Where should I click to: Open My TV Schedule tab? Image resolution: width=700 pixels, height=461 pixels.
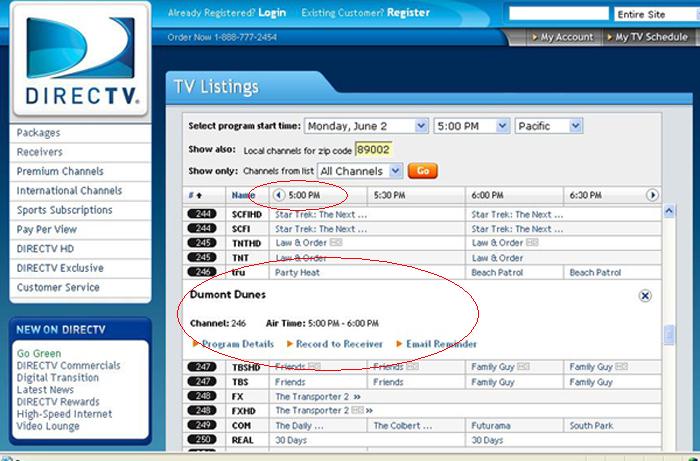(647, 37)
